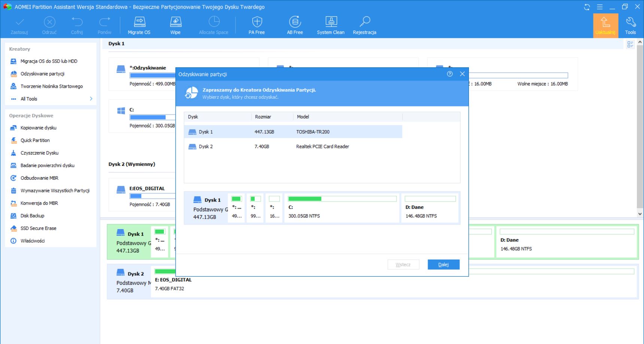Toggle the disk view layout icon
The height and width of the screenshot is (344, 644).
pos(630,44)
